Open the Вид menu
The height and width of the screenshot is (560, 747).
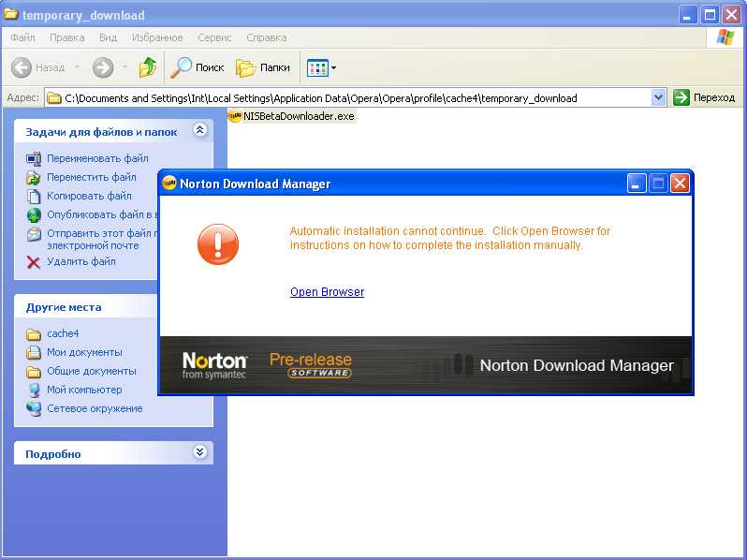pos(109,37)
